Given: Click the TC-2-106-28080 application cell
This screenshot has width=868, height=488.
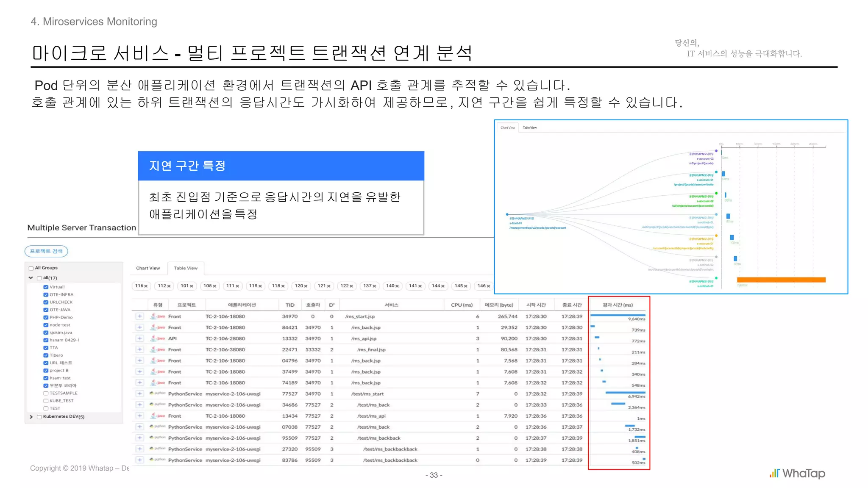Looking at the screenshot, I should click(225, 338).
